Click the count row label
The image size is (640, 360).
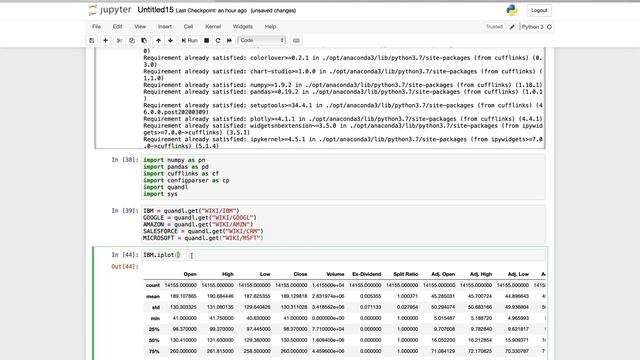click(153, 285)
